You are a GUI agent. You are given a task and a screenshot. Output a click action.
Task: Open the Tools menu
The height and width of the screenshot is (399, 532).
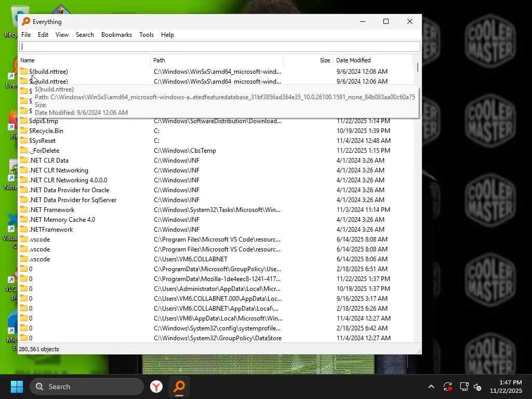pyautogui.click(x=146, y=35)
